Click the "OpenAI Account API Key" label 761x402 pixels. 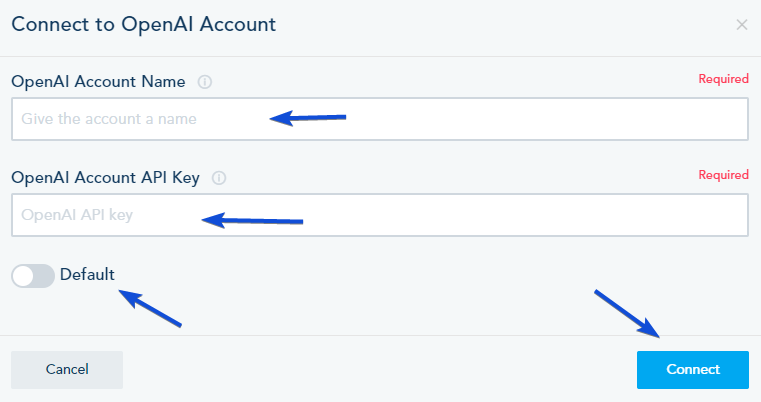click(106, 178)
